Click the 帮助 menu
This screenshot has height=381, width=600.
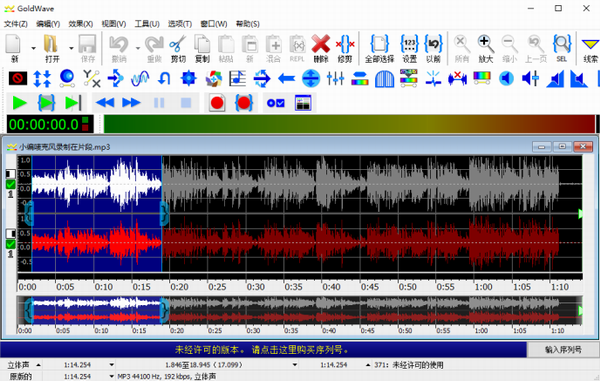tap(248, 24)
